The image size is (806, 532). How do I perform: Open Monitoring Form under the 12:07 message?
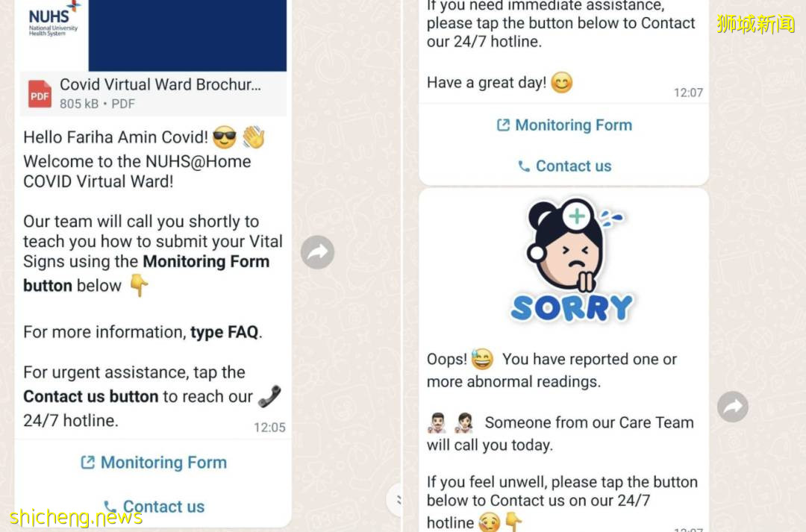click(564, 125)
